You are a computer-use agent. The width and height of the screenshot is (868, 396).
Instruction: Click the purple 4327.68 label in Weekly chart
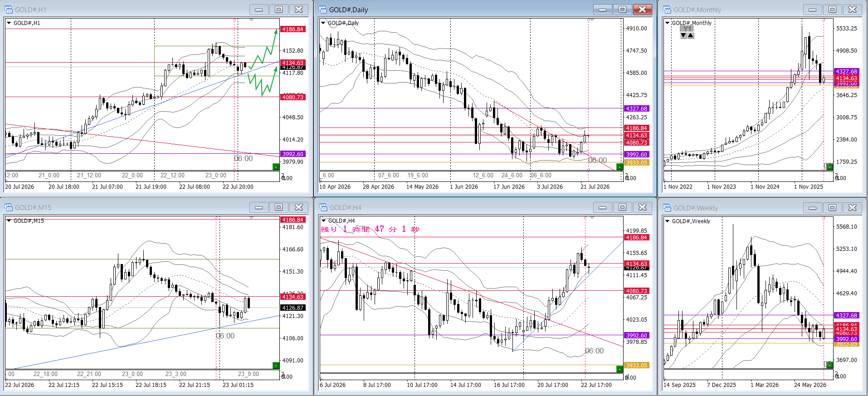point(847,315)
